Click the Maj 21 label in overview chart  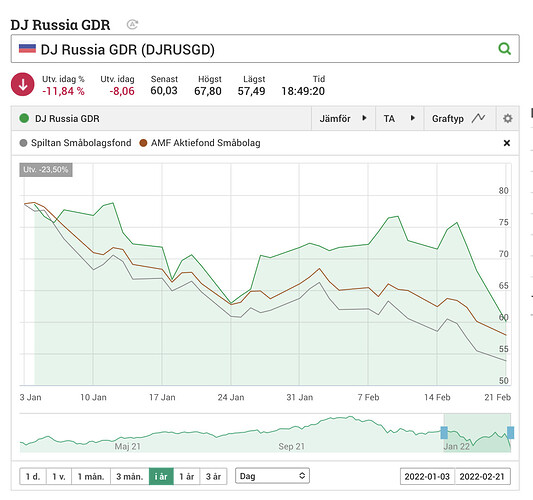coord(127,446)
